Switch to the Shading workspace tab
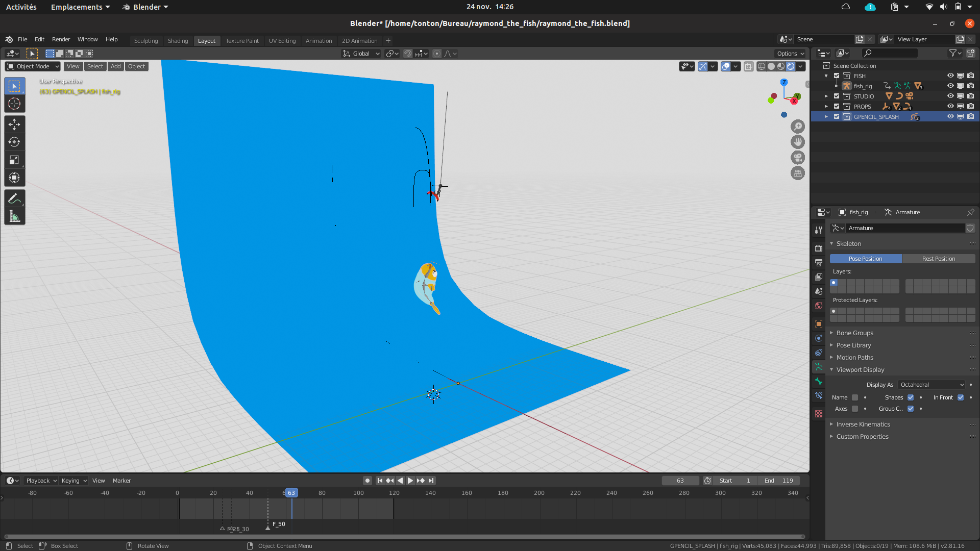The height and width of the screenshot is (551, 980). coord(178,40)
